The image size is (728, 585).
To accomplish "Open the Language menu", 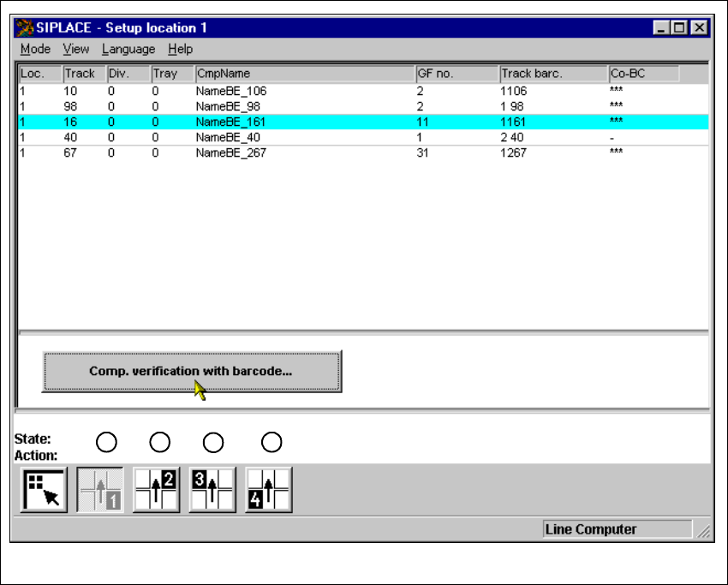I will (x=128, y=49).
